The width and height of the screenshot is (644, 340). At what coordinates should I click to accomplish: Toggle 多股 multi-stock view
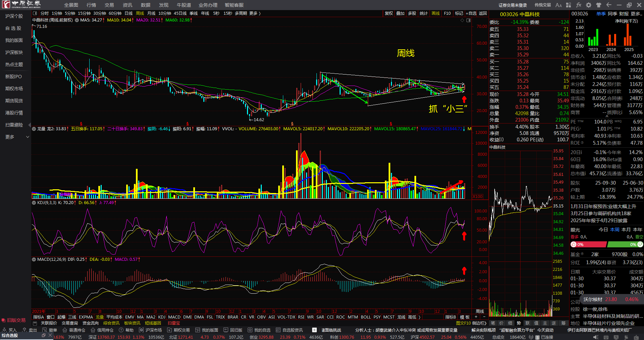pos(412,13)
